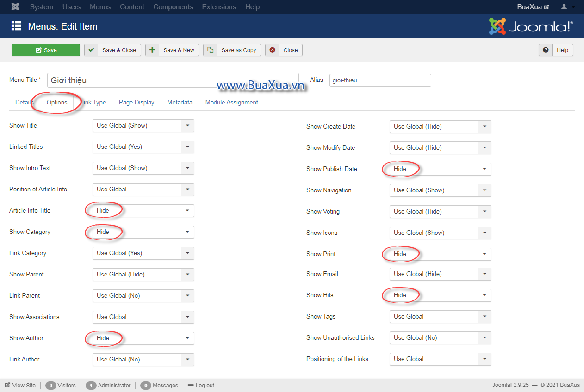Viewport: 584px width, 392px height.
Task: Click the checkmark icon of Save & Close
Action: tap(91, 50)
